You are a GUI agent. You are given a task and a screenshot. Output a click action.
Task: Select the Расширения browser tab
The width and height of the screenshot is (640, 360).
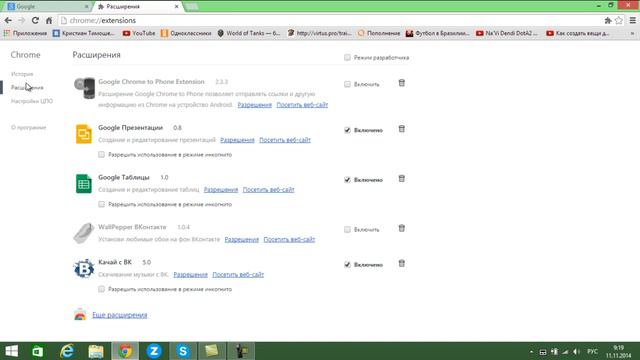point(137,7)
